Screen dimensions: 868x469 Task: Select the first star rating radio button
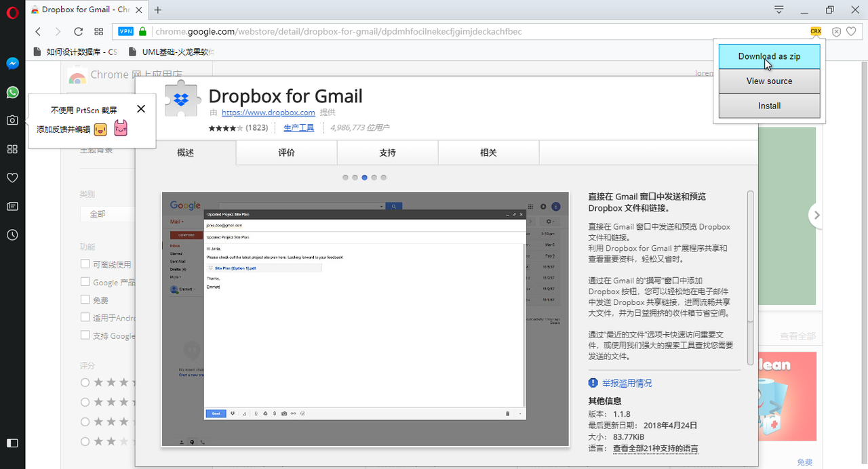coord(85,382)
